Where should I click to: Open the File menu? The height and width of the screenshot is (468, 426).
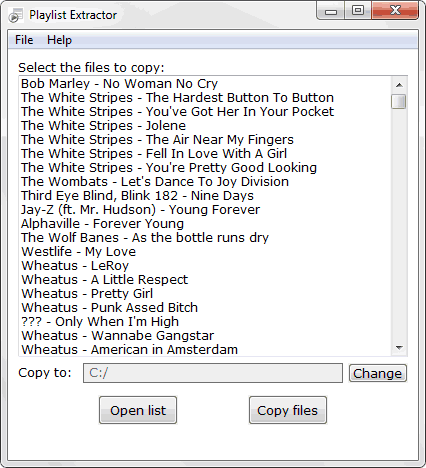24,40
